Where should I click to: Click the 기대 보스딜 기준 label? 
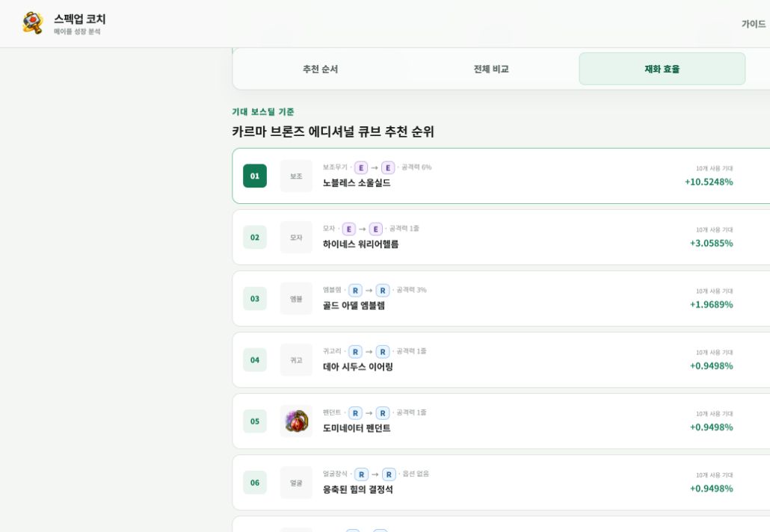(x=262, y=112)
